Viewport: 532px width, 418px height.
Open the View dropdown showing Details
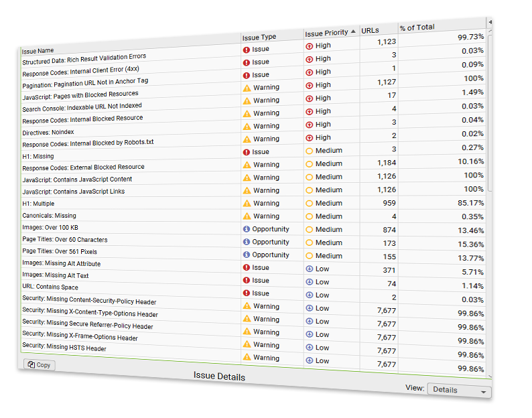pyautogui.click(x=458, y=390)
